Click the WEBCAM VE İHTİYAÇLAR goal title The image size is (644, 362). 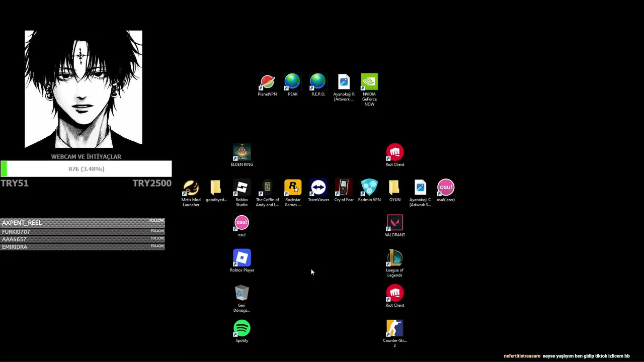[86, 156]
